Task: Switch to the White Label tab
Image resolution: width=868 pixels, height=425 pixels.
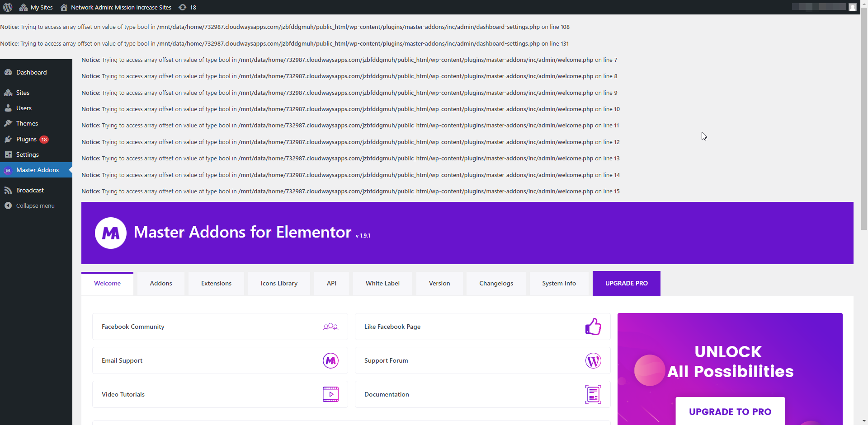Action: [382, 283]
